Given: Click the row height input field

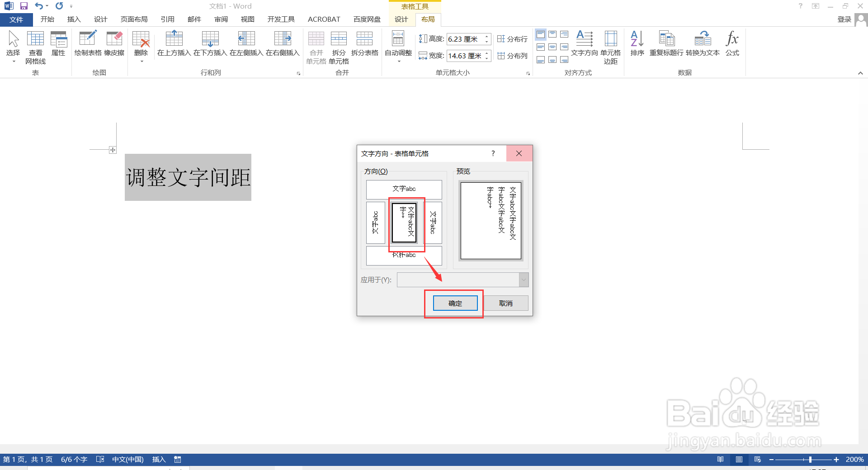Looking at the screenshot, I should pyautogui.click(x=465, y=39).
